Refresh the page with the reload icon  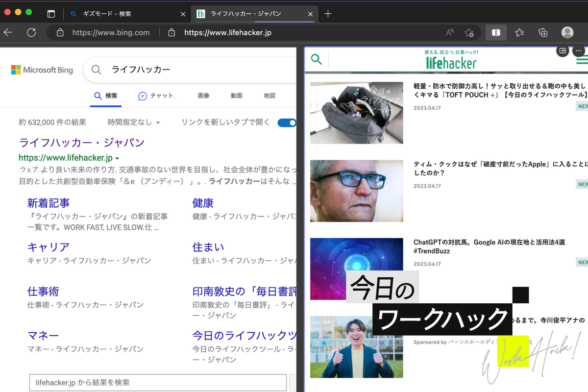click(x=31, y=32)
